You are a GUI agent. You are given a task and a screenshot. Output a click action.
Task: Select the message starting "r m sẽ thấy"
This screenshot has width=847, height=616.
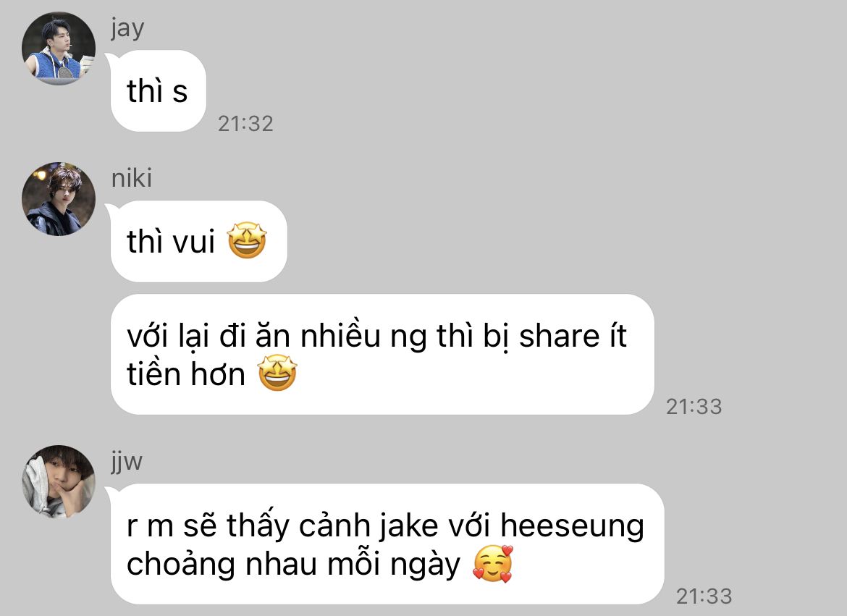[387, 544]
